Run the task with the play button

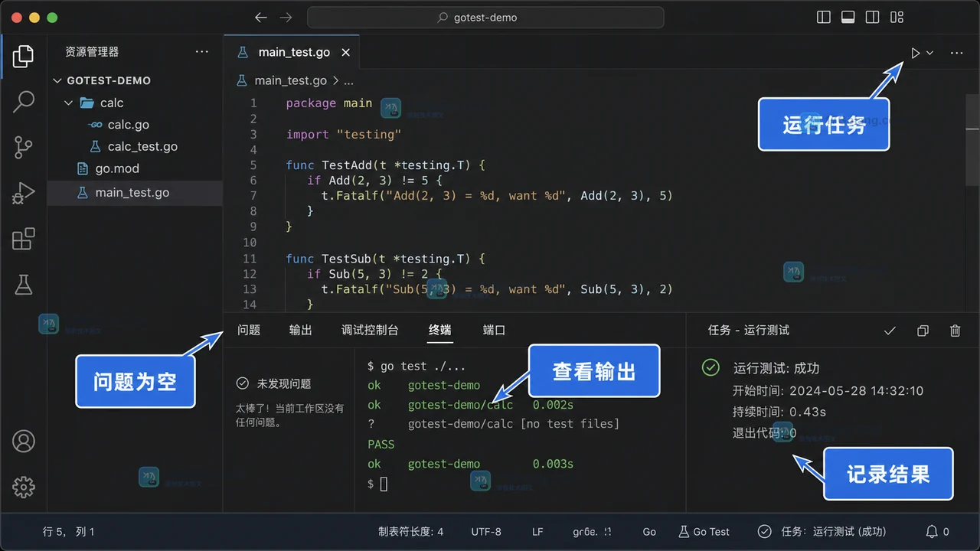915,53
